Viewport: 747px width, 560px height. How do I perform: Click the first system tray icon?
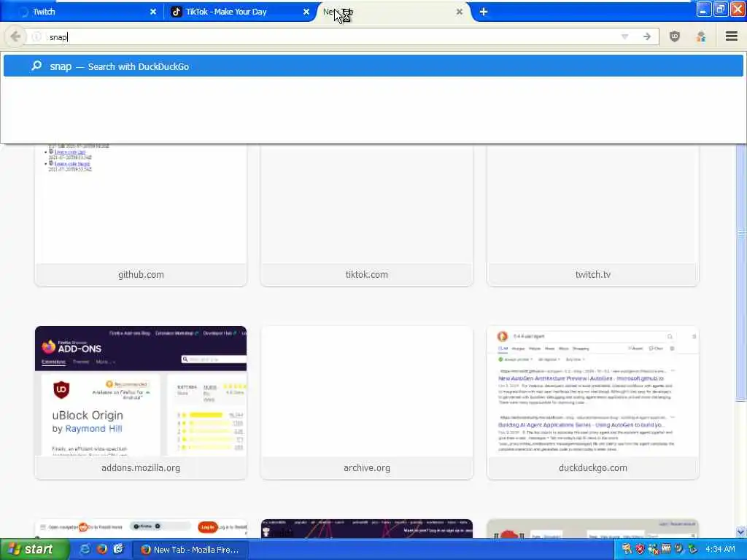[x=627, y=550]
